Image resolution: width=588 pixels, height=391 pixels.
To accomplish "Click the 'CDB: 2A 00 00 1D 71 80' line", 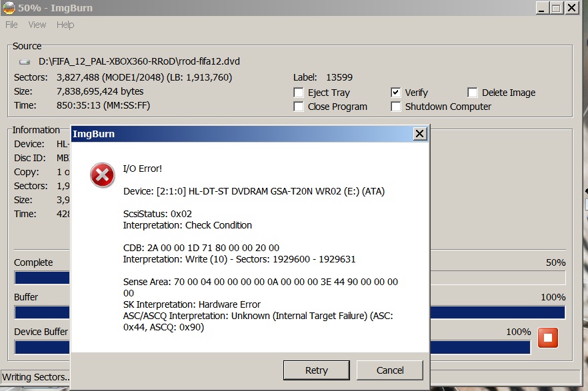I will point(201,248).
